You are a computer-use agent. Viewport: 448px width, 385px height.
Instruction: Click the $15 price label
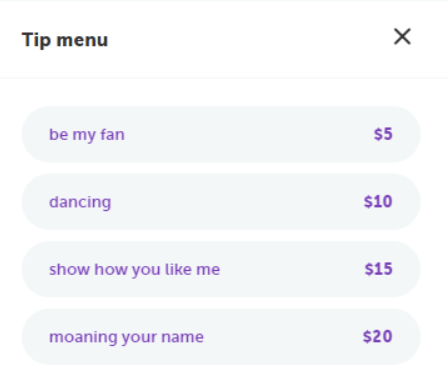click(x=378, y=269)
